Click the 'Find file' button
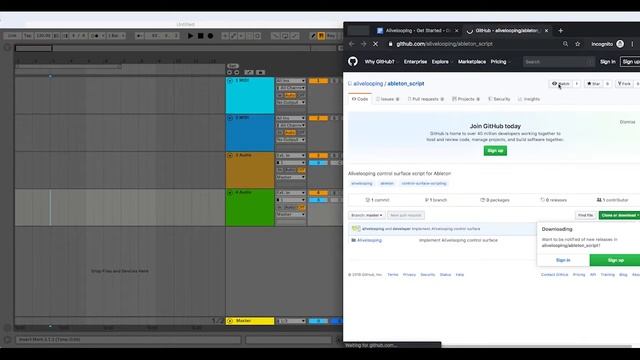This screenshot has width=640, height=360. tap(585, 216)
